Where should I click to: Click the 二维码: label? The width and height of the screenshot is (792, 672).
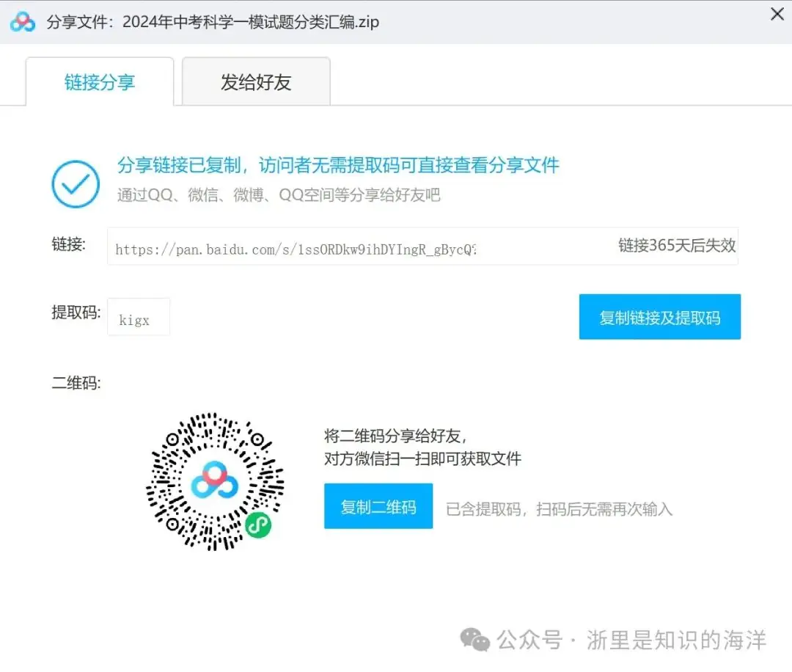click(x=76, y=382)
